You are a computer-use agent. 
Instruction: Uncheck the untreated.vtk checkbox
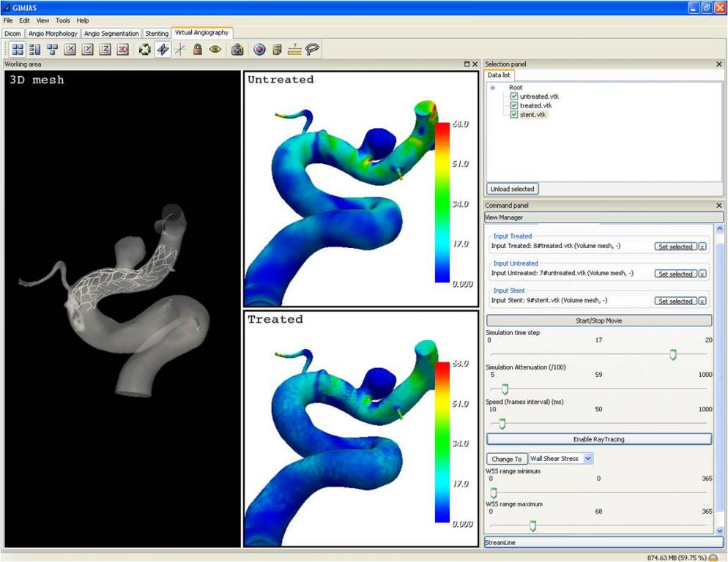pyautogui.click(x=514, y=97)
